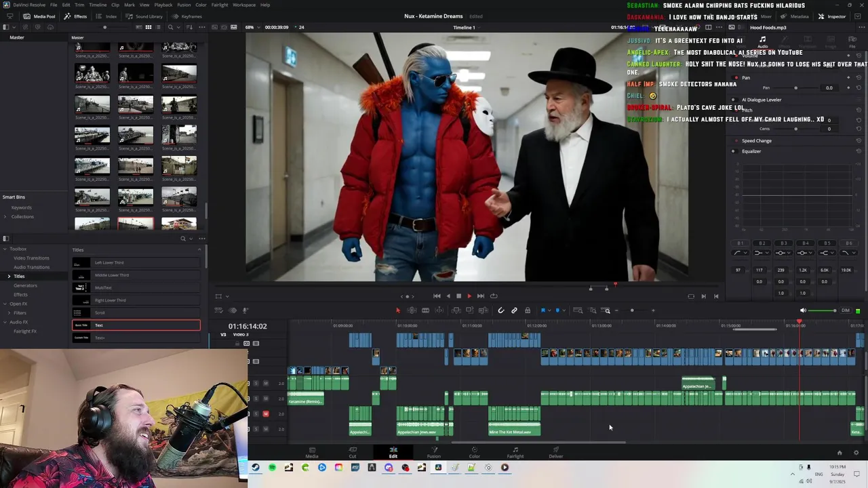Click the media pool search icon
The image size is (868, 488).
(x=171, y=27)
